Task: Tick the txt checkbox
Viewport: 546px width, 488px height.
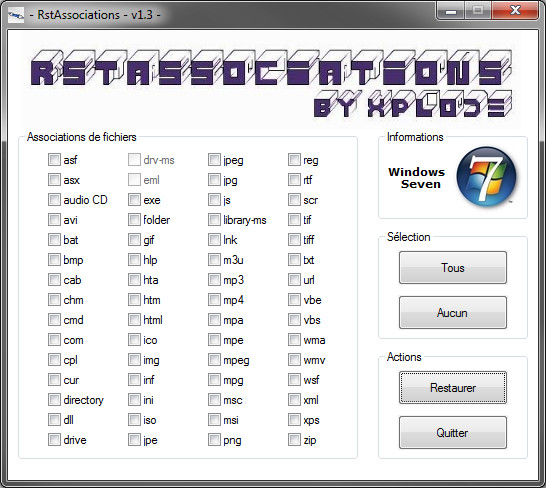Action: pyautogui.click(x=295, y=260)
